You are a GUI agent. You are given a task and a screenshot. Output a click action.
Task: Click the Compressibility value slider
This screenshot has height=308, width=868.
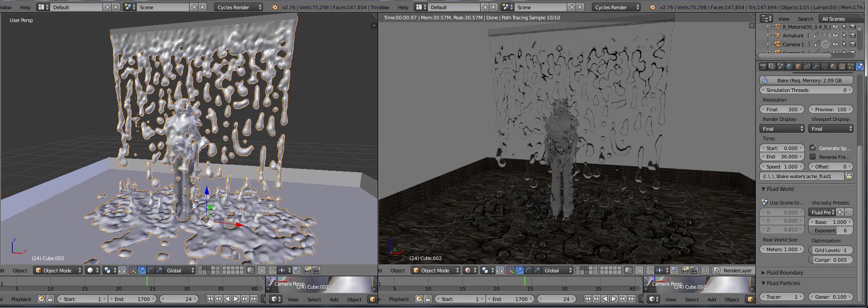831,260
